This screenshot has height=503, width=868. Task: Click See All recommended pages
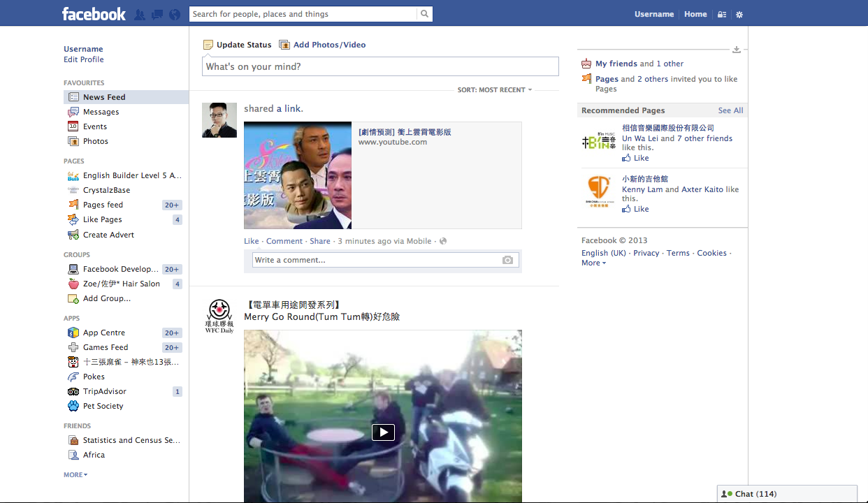pyautogui.click(x=730, y=110)
